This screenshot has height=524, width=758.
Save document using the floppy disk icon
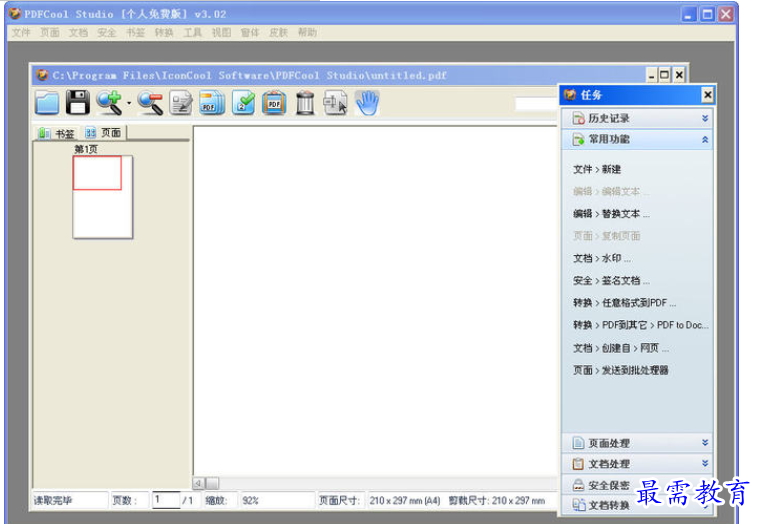pyautogui.click(x=78, y=102)
